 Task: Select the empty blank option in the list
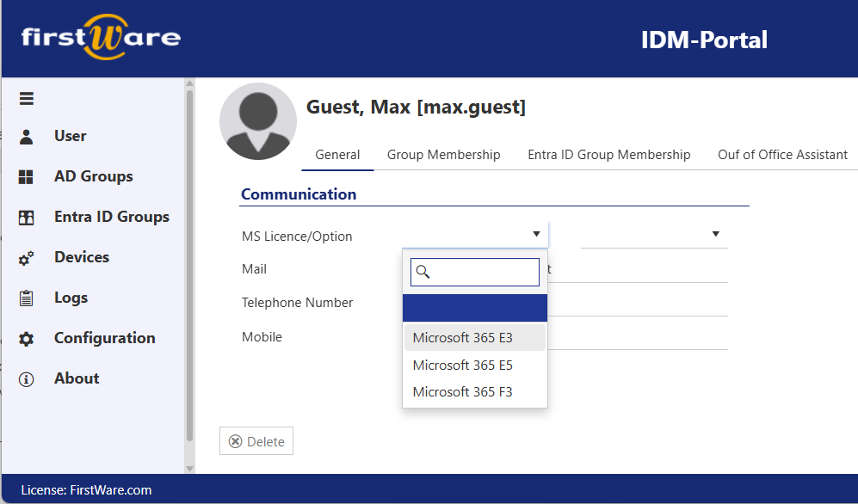click(x=474, y=308)
